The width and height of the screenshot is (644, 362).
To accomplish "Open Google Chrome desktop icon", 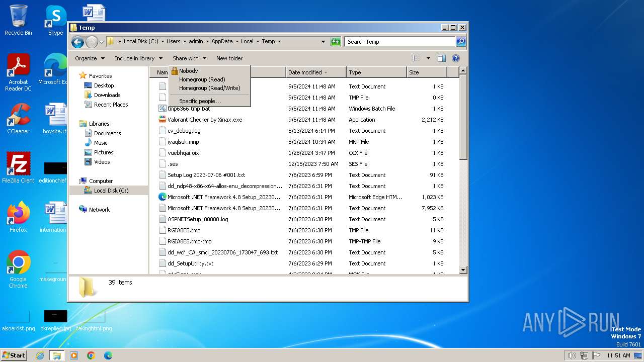I will click(18, 269).
